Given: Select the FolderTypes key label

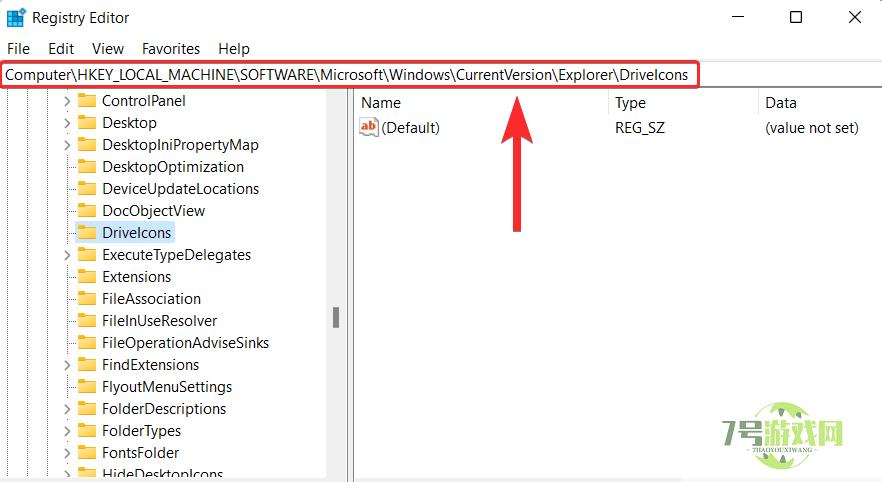Looking at the screenshot, I should coord(141,431).
